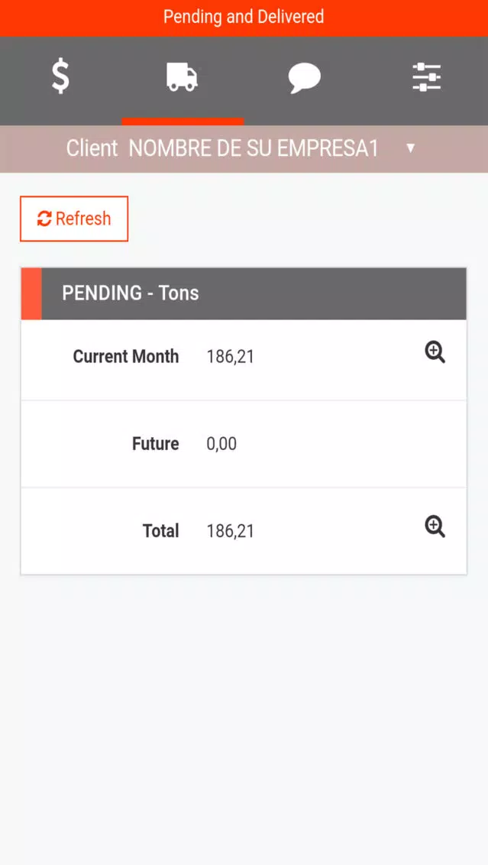Click the Current Month value 186,21
Screen dimensions: 488x868
[x=230, y=357]
